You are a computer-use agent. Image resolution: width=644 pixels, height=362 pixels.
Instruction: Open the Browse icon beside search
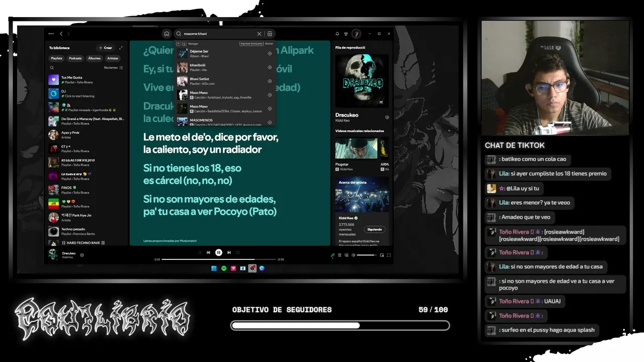coord(270,34)
